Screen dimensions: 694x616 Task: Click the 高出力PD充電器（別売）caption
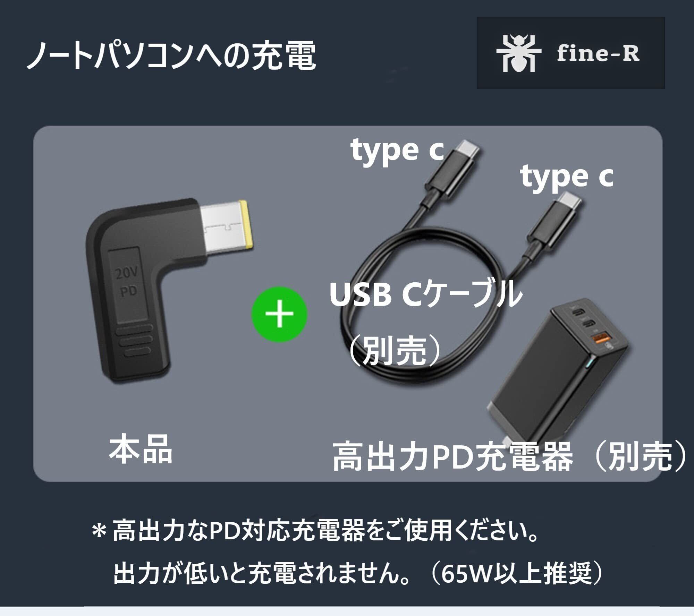(x=510, y=457)
